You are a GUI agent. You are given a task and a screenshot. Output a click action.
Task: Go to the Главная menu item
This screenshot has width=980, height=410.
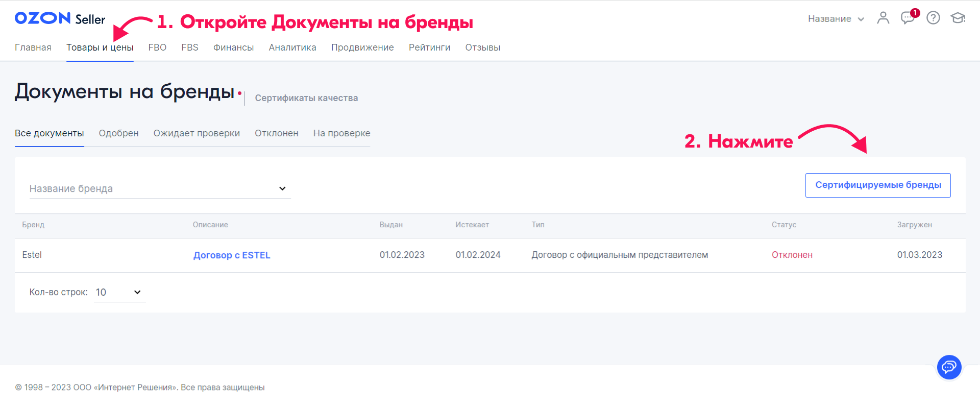(x=33, y=47)
